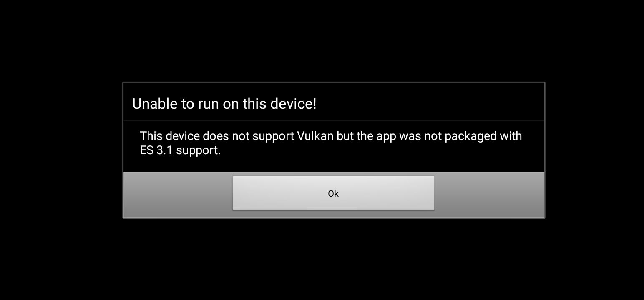Click the 'This device' text at message start
The height and width of the screenshot is (300, 644).
pyautogui.click(x=170, y=136)
